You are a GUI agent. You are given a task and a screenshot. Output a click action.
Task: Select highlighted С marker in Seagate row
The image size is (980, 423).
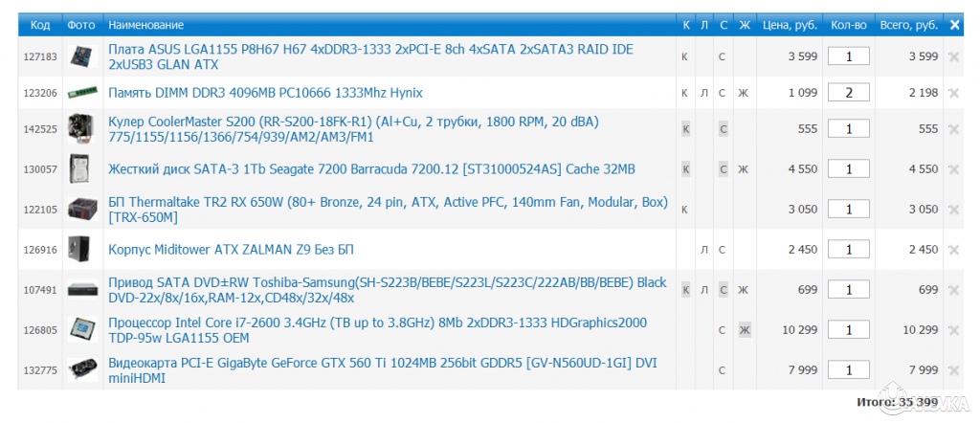click(724, 169)
